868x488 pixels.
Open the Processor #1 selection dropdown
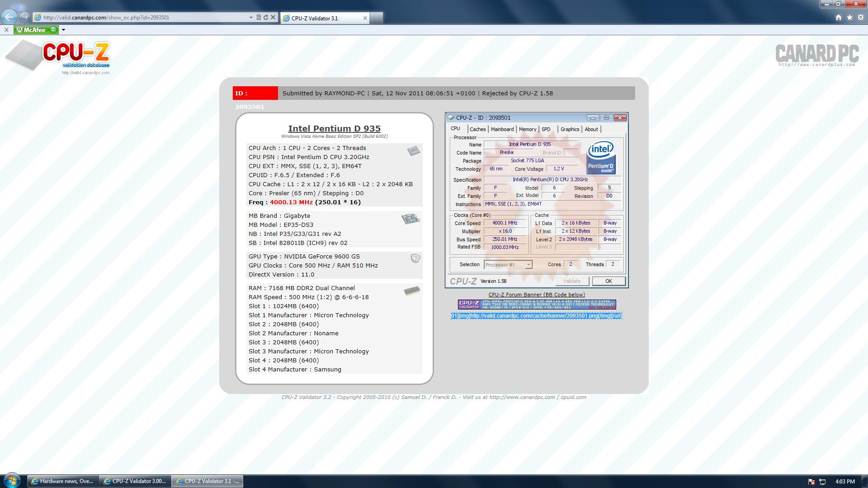click(x=508, y=265)
